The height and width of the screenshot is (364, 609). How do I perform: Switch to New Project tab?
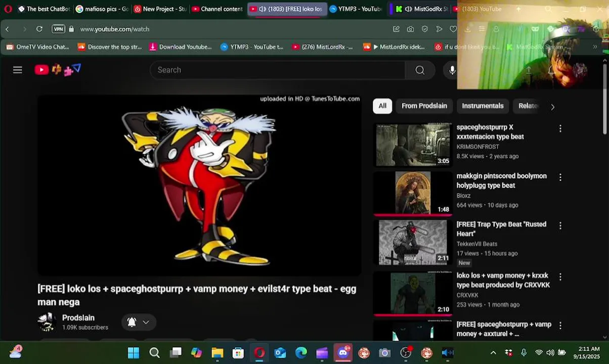(x=160, y=9)
